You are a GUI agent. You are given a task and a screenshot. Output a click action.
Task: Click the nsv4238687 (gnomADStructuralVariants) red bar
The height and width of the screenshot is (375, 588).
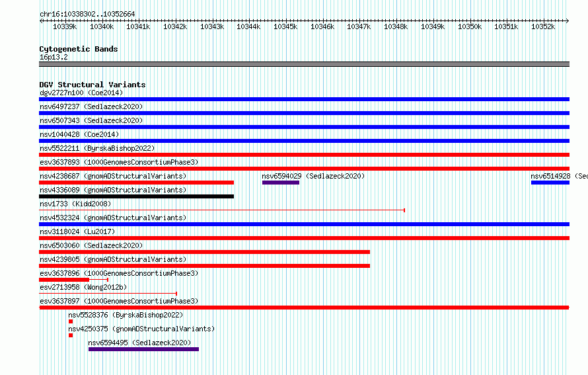click(x=137, y=183)
